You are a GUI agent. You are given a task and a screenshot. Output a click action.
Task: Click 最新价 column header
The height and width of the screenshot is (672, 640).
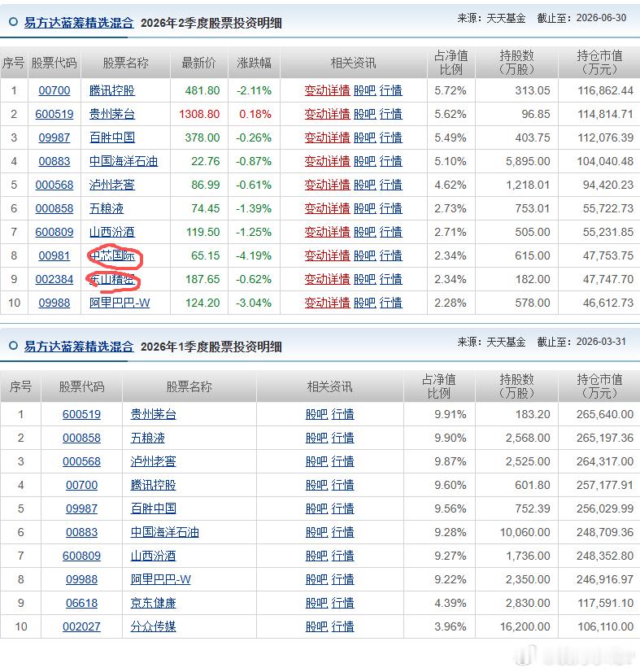click(198, 63)
